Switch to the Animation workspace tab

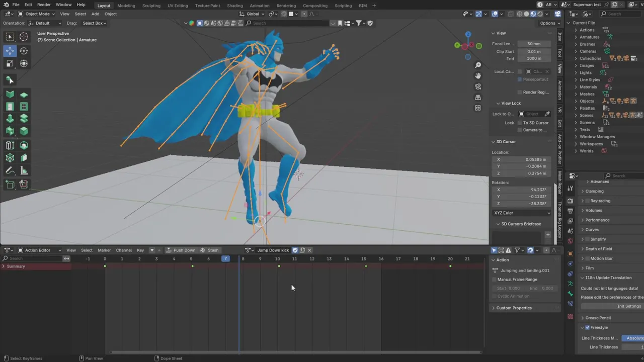[260, 6]
